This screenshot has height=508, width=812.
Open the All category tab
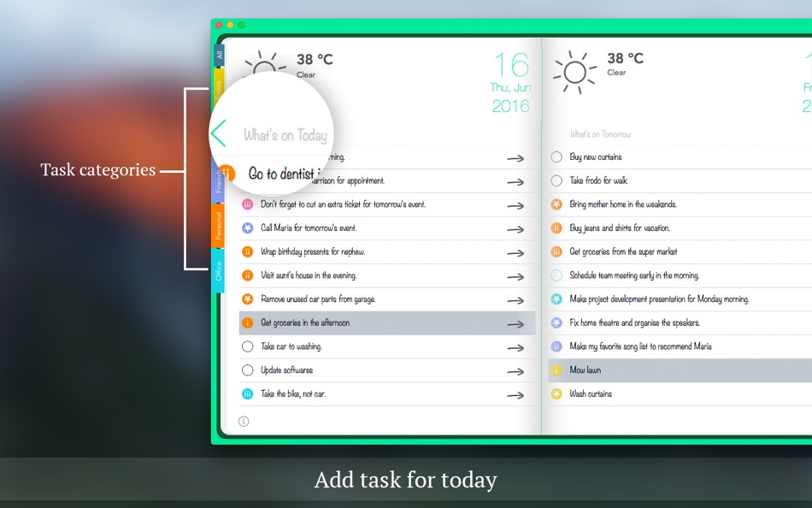tap(219, 55)
